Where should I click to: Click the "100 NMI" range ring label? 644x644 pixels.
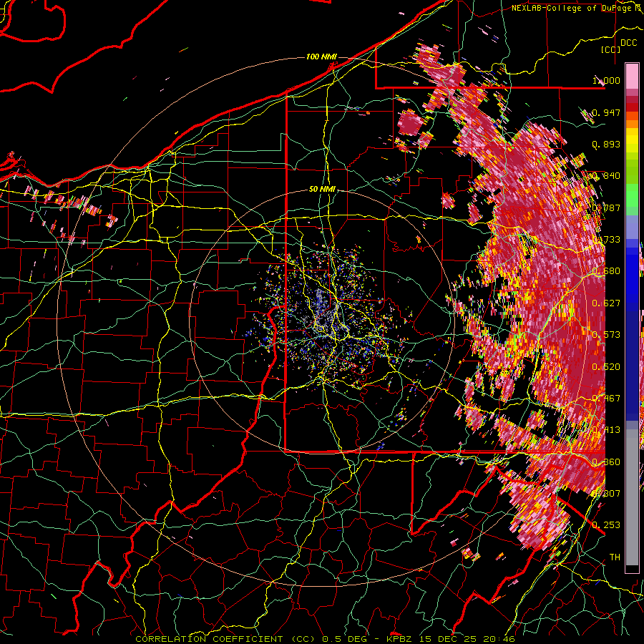click(321, 57)
